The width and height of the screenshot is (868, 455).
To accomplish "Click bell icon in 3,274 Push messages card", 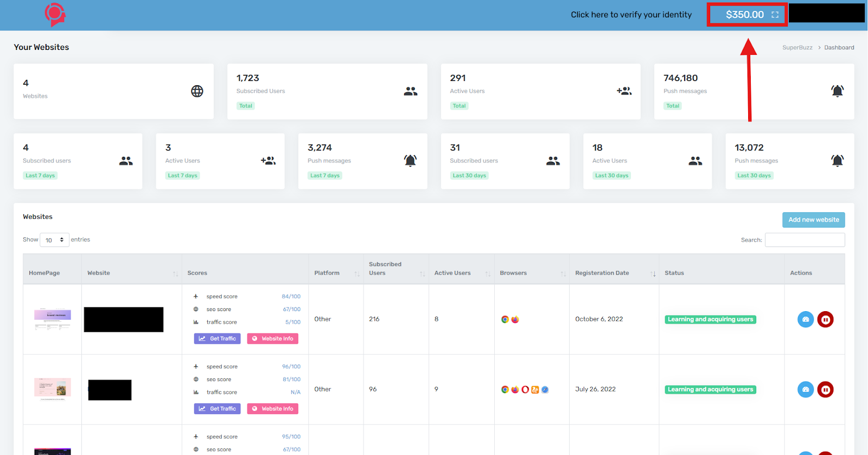I will coord(410,161).
